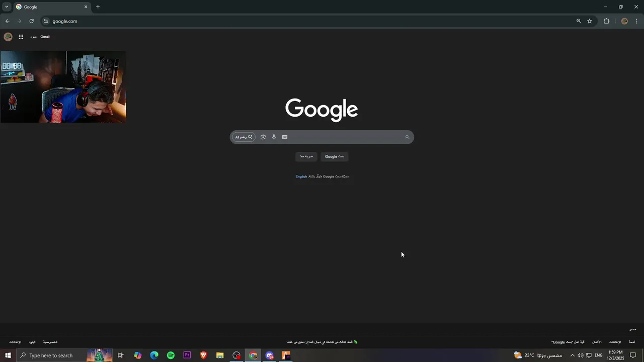Open the Chrome profile avatar in toolbar
The height and width of the screenshot is (362, 644).
pyautogui.click(x=624, y=21)
